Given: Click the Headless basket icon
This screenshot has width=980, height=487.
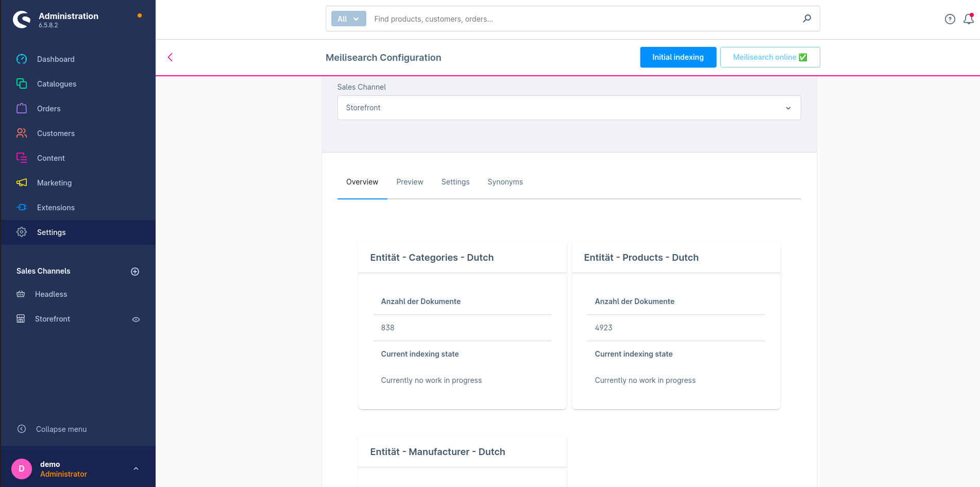Looking at the screenshot, I should point(21,294).
